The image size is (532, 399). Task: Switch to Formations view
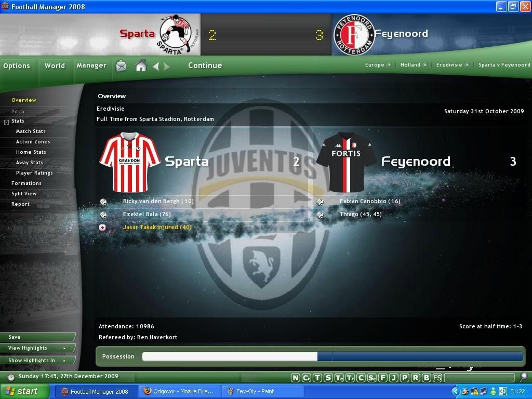26,183
